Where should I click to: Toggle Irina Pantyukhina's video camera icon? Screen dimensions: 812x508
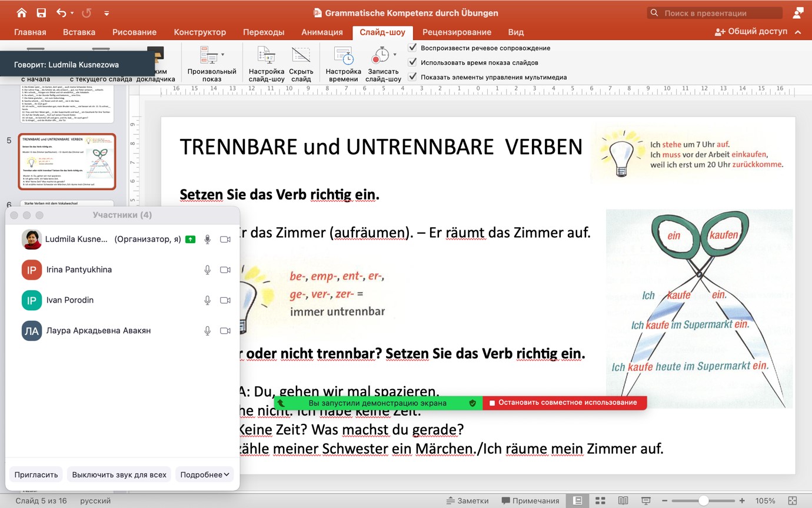tap(225, 270)
